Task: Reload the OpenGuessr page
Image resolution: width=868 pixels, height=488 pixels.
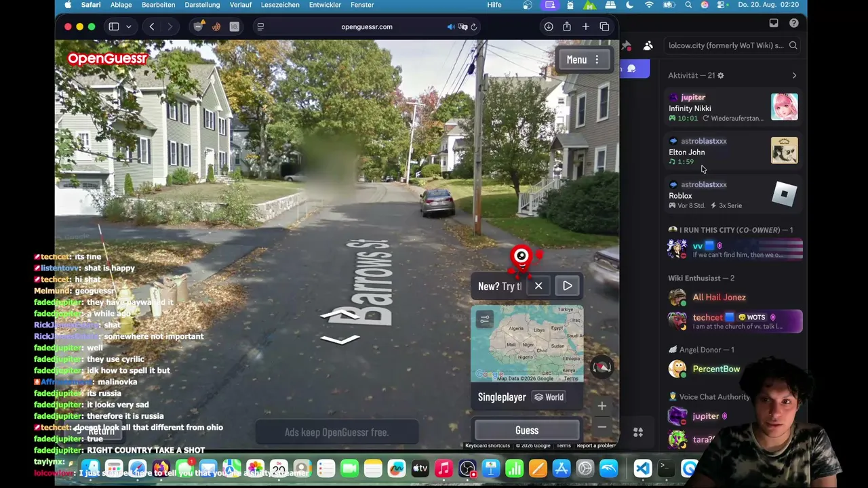Action: 474,26
